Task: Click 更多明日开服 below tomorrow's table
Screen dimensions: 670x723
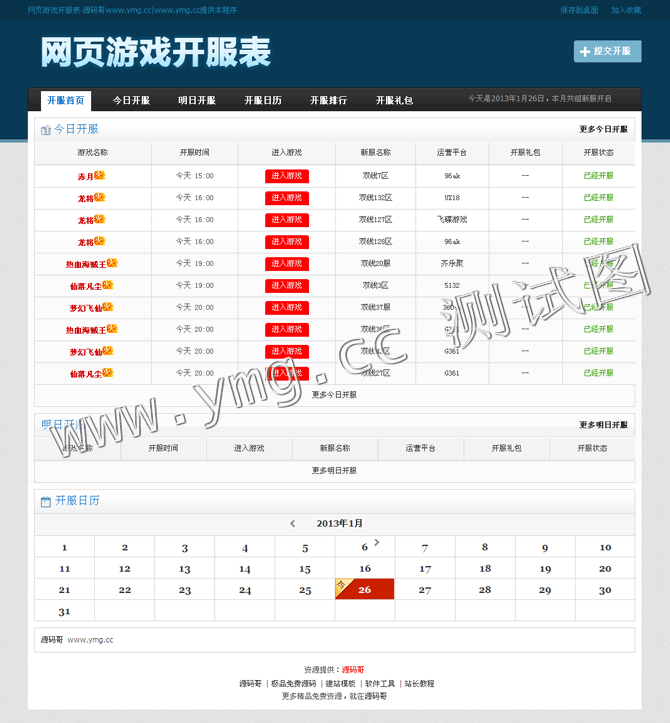Action: pyautogui.click(x=334, y=470)
